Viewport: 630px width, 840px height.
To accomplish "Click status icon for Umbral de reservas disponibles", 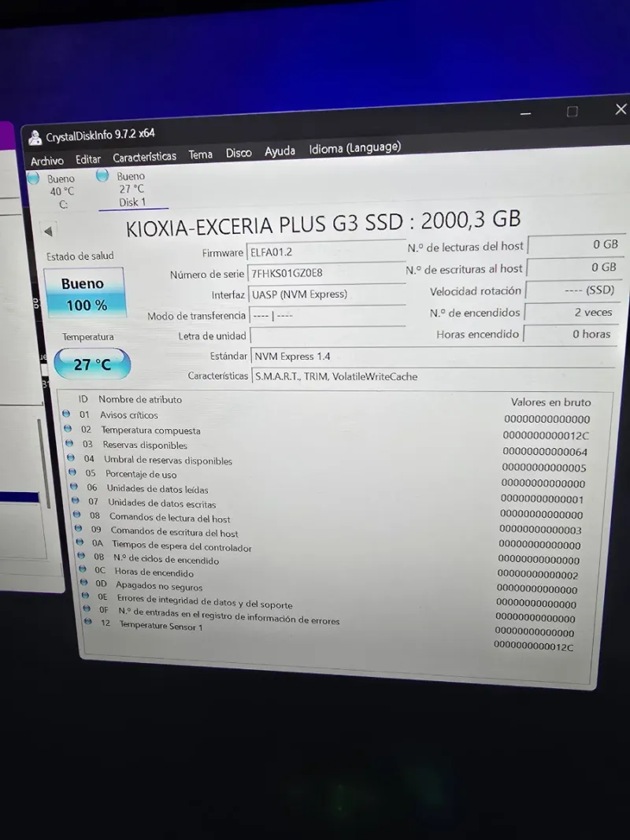I will pos(71,458).
